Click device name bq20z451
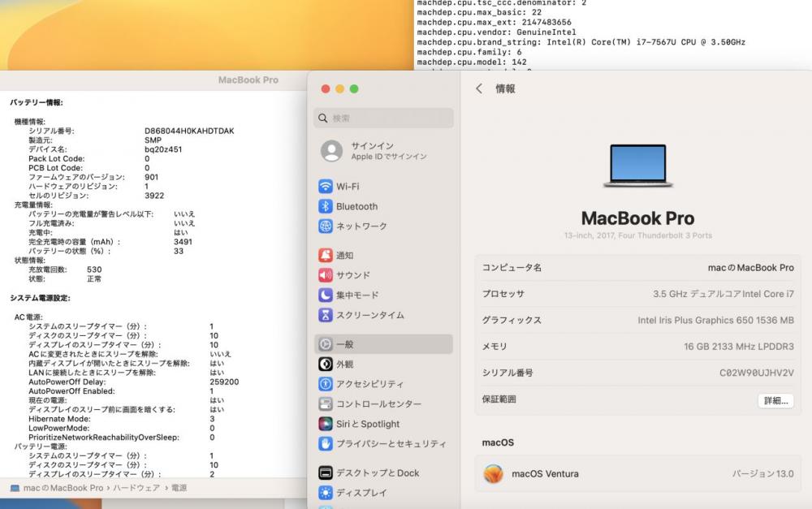Image resolution: width=812 pixels, height=509 pixels. point(163,149)
